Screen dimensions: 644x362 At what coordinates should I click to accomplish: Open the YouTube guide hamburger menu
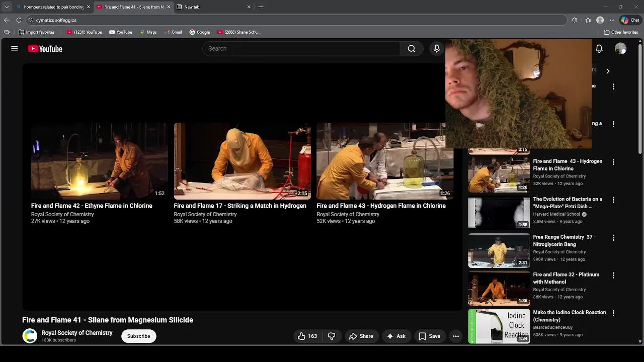[15, 49]
